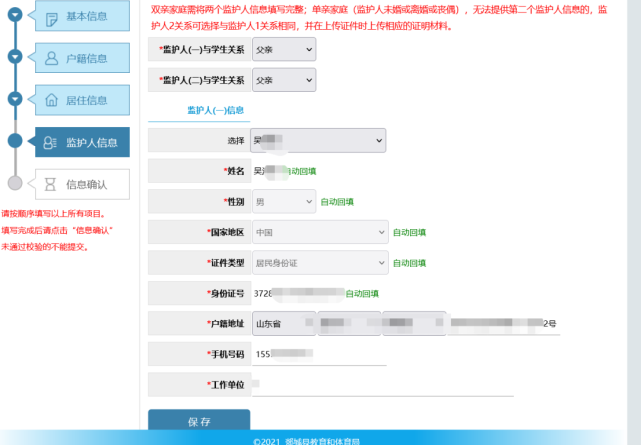
Task: Switch to 监护人(一)信息 tab
Action: [x=215, y=110]
